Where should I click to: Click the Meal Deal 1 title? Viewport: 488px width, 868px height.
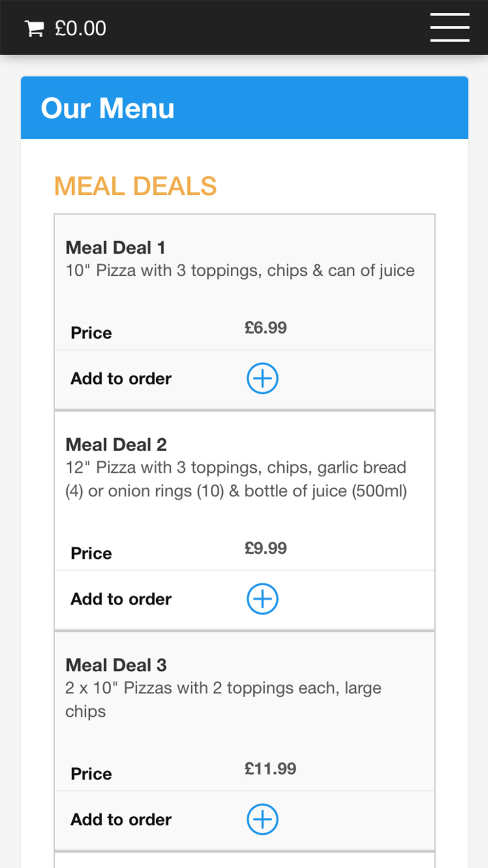tap(116, 248)
